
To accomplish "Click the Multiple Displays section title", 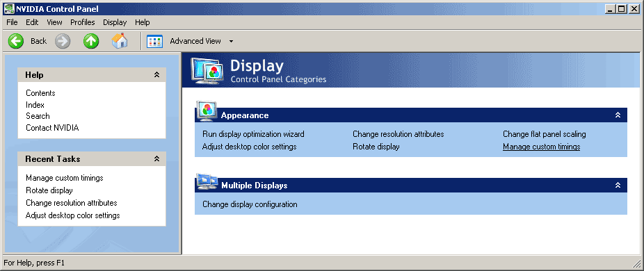I will (255, 185).
